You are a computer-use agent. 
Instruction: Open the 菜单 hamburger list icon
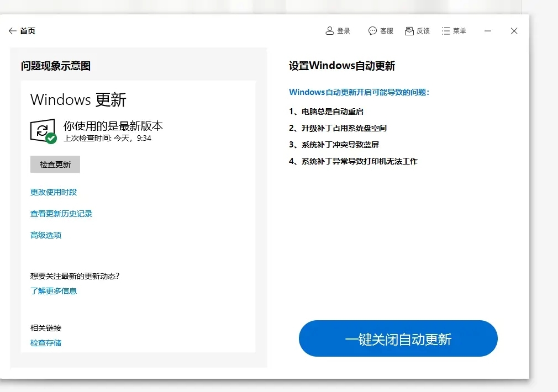pos(445,31)
